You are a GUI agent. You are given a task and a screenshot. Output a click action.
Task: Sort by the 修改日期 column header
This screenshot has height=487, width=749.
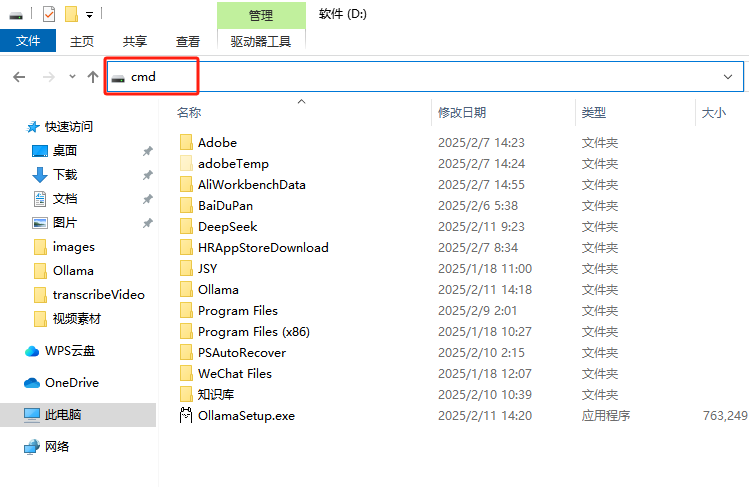462,113
